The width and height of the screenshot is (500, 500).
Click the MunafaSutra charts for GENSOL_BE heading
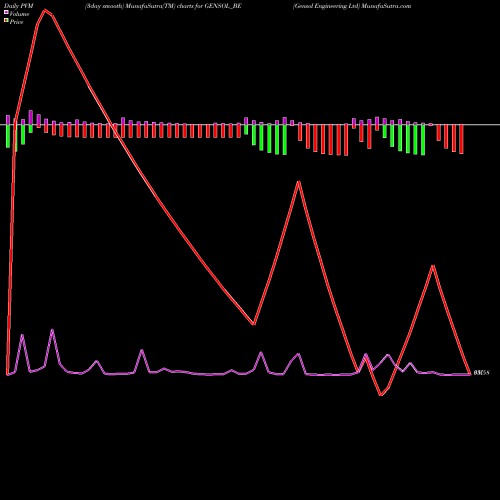point(163,6)
